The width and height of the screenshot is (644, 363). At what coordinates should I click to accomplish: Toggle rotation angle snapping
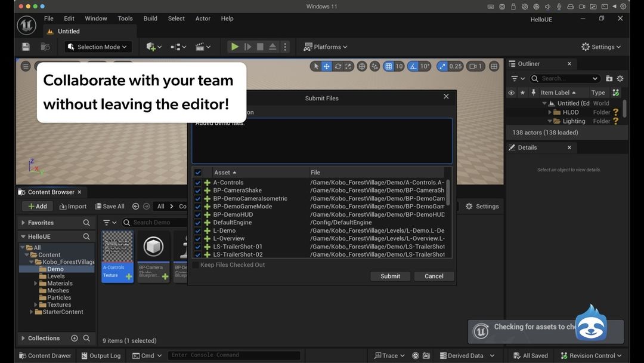[x=413, y=66]
